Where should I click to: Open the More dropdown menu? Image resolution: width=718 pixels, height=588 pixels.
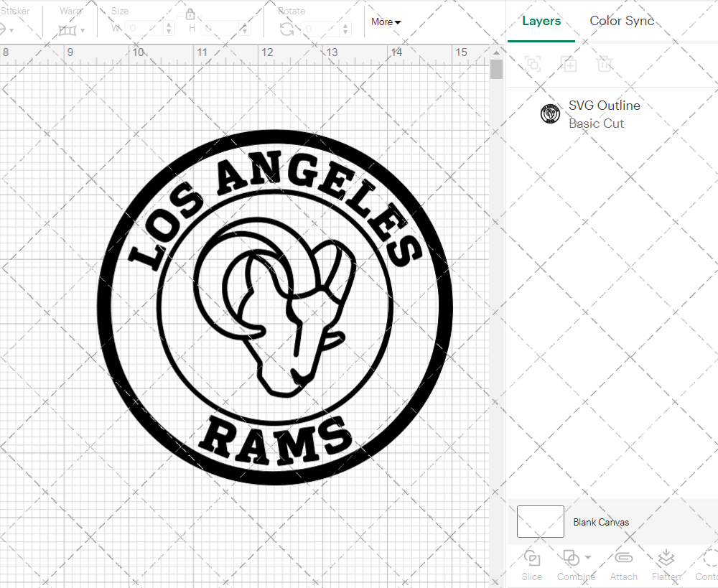386,22
